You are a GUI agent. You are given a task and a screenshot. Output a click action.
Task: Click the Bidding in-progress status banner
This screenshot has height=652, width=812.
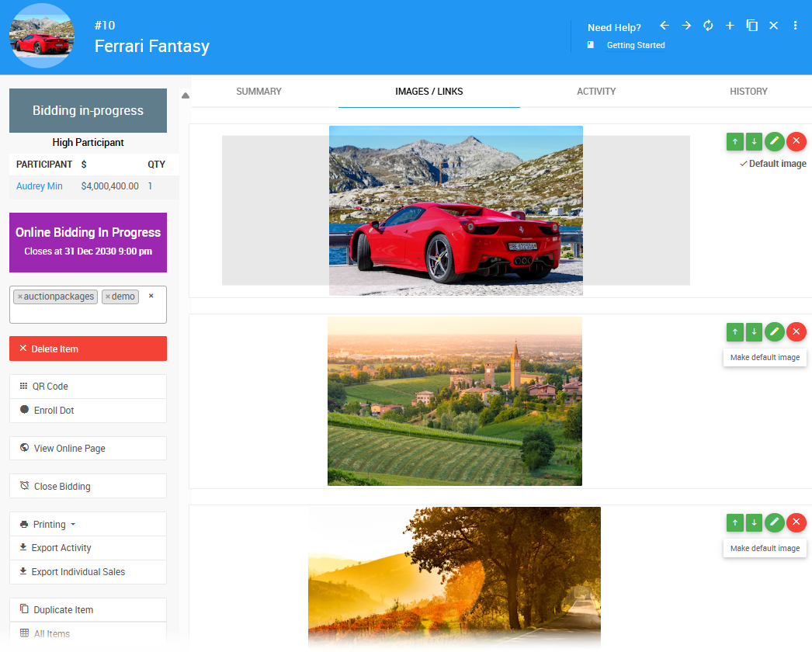point(88,110)
